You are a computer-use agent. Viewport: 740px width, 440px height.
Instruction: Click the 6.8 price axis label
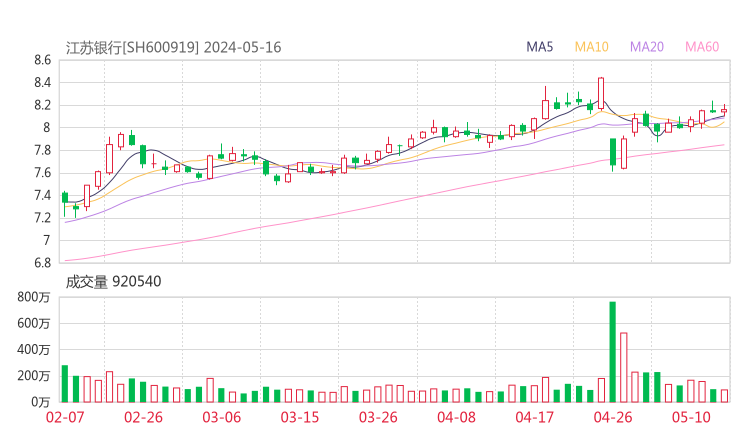point(42,263)
